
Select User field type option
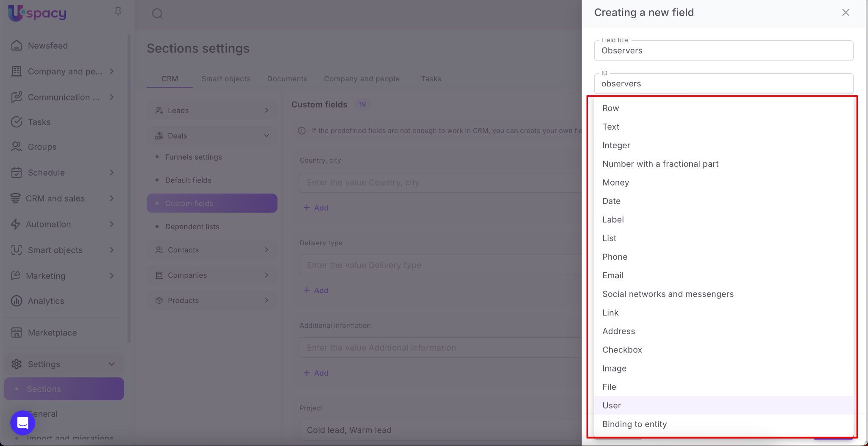click(x=612, y=405)
